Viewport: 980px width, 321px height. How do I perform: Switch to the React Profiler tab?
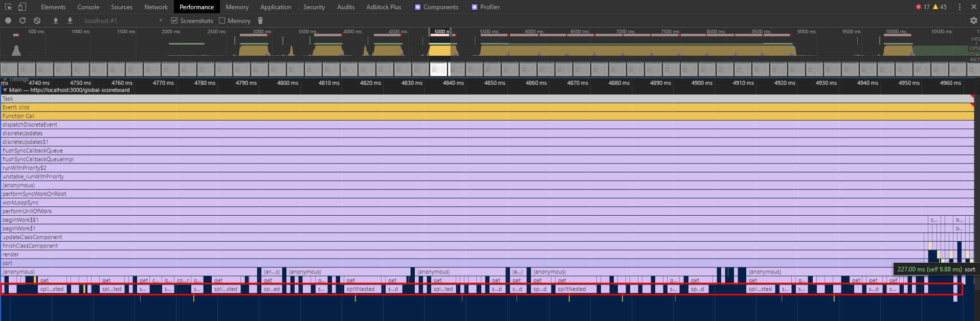tap(485, 7)
